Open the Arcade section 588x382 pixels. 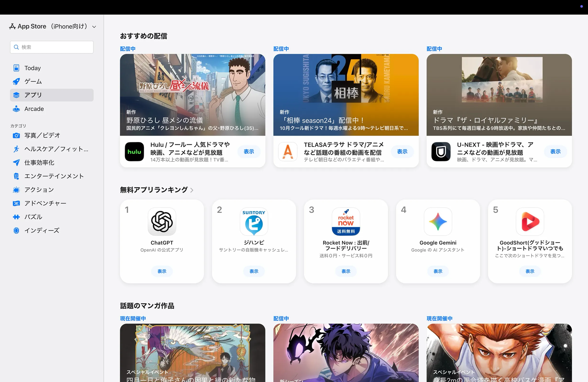click(52, 109)
